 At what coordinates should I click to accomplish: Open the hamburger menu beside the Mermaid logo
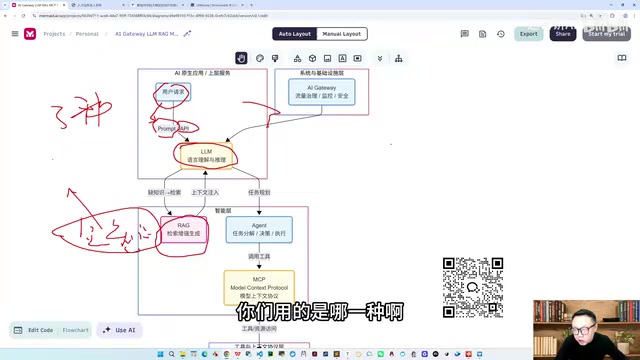click(x=15, y=34)
